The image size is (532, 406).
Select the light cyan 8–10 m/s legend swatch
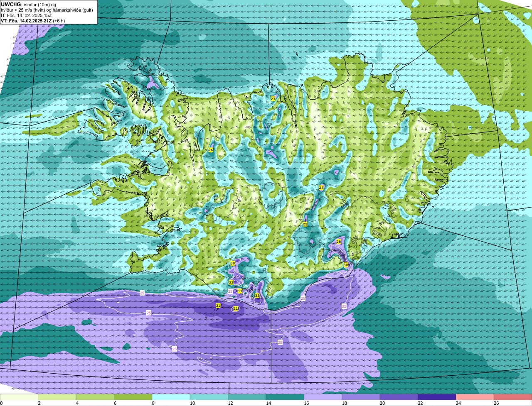(x=171, y=397)
